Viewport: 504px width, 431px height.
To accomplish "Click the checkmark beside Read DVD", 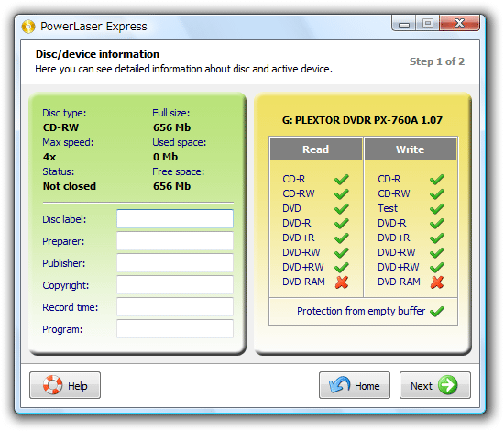I will (x=342, y=209).
